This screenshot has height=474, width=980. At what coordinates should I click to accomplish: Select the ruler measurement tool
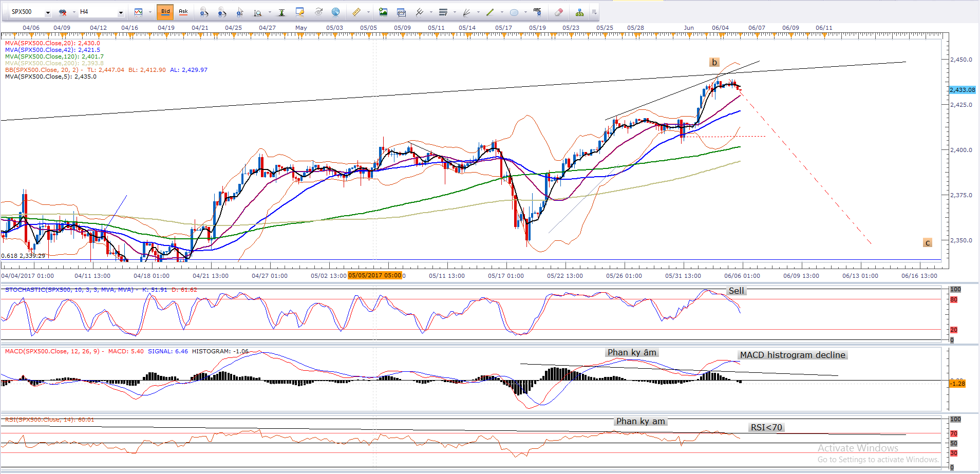(356, 12)
